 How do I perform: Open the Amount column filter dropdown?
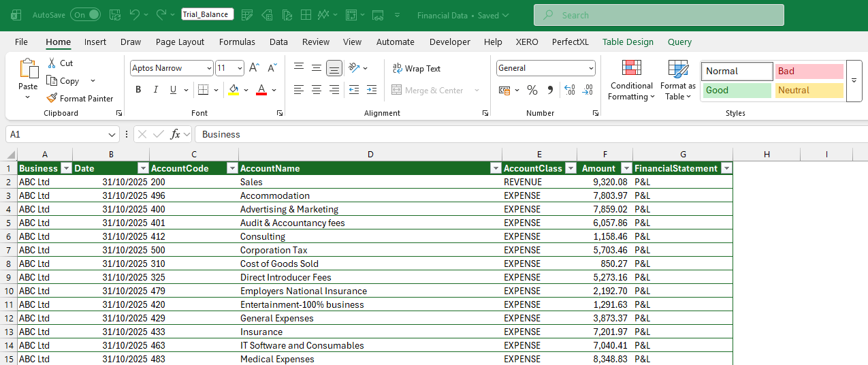626,168
